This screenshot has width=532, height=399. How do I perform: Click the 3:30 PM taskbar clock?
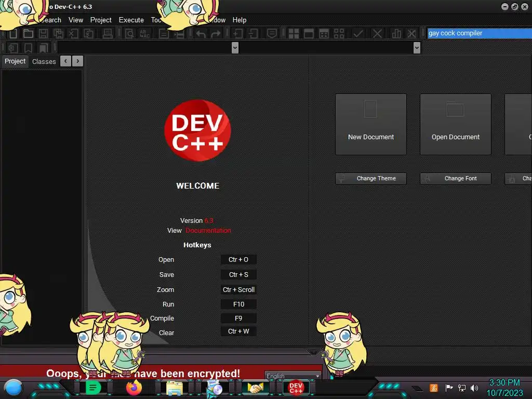coord(504,383)
